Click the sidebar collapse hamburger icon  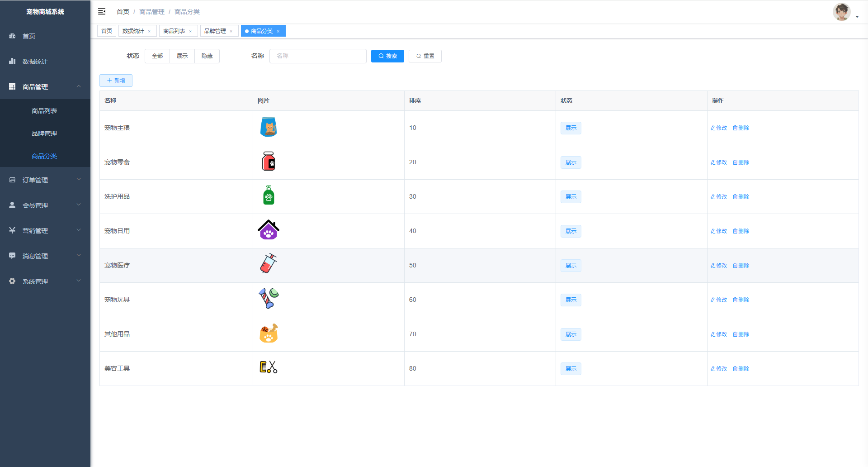pyautogui.click(x=102, y=11)
